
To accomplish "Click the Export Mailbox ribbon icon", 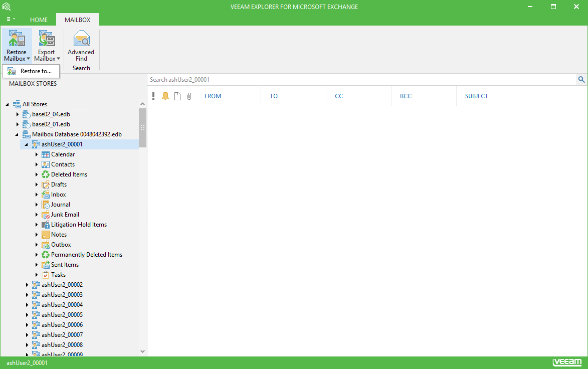I will coord(47,38).
